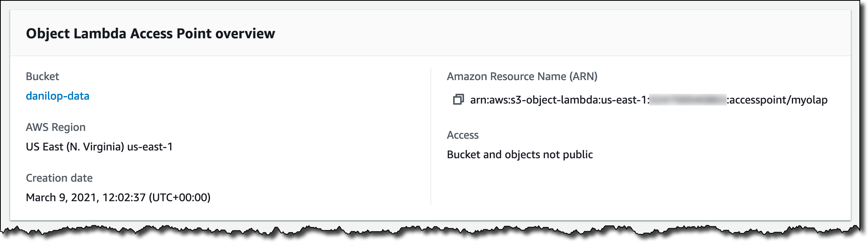This screenshot has width=868, height=243.
Task: Click the Amazon Resource Name (ARN) label
Action: 522,77
